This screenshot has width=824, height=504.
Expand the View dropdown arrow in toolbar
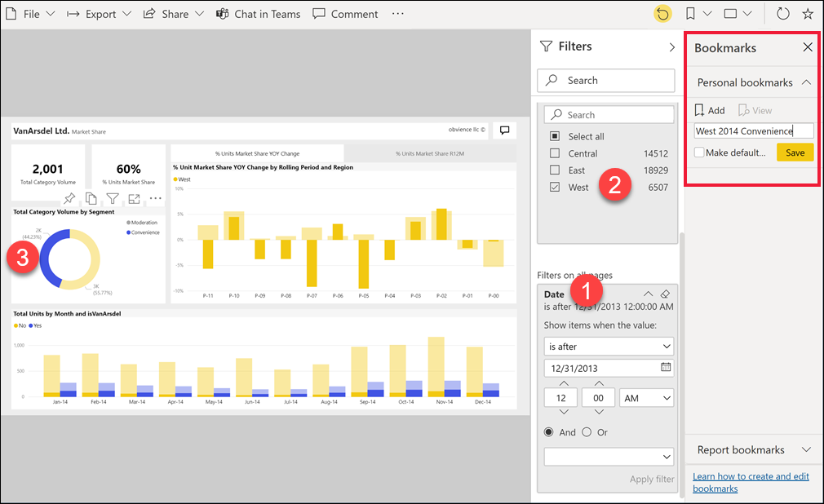tap(747, 14)
